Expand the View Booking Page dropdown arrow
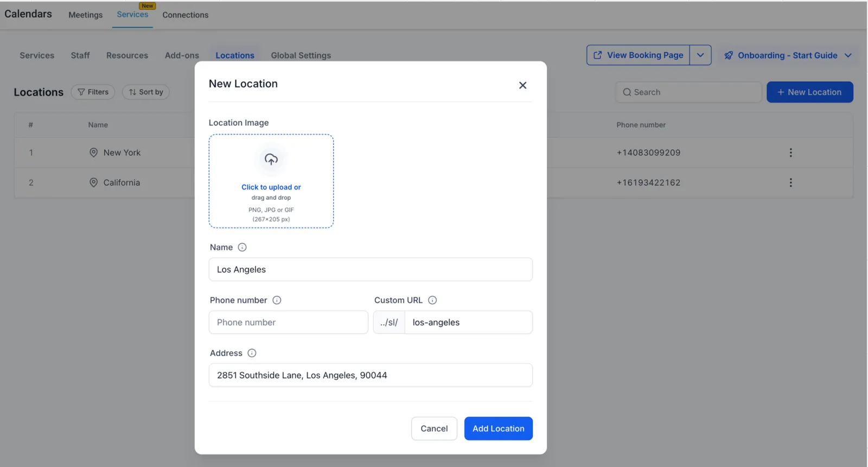 point(700,55)
